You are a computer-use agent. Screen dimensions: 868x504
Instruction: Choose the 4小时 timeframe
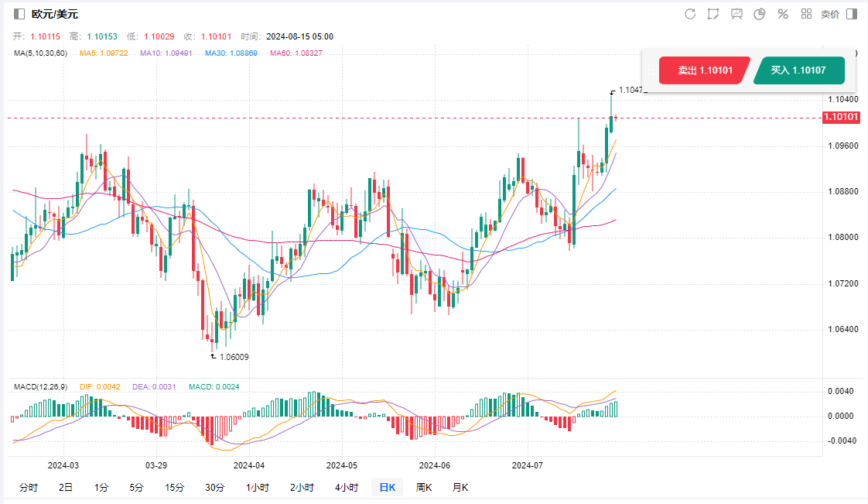[x=347, y=487]
